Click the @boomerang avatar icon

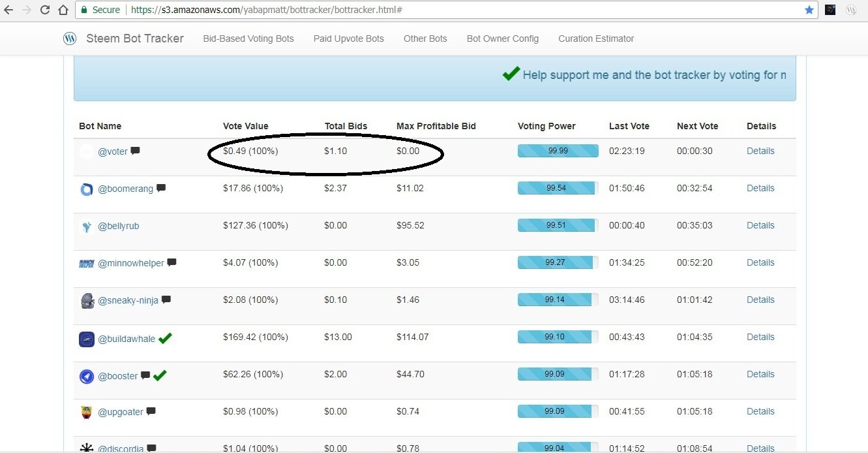[x=87, y=189]
